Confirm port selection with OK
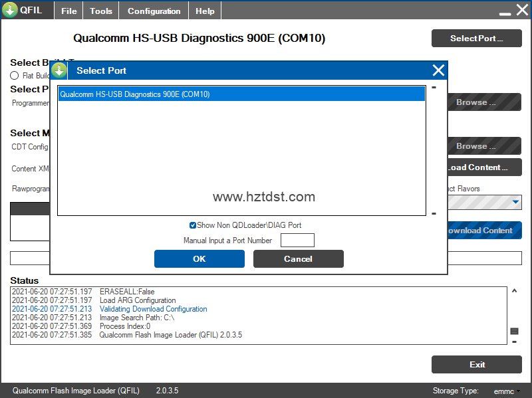 pyautogui.click(x=199, y=259)
